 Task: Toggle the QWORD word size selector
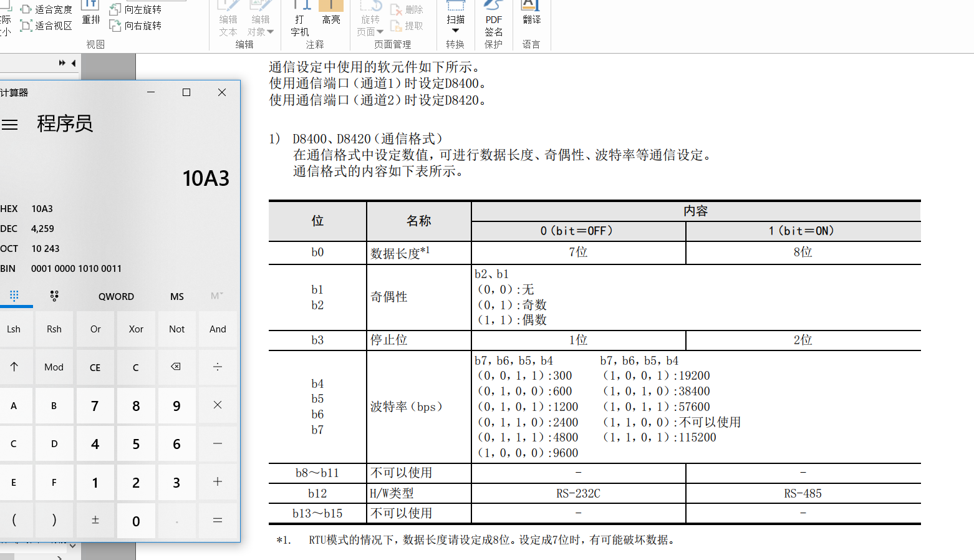click(116, 297)
